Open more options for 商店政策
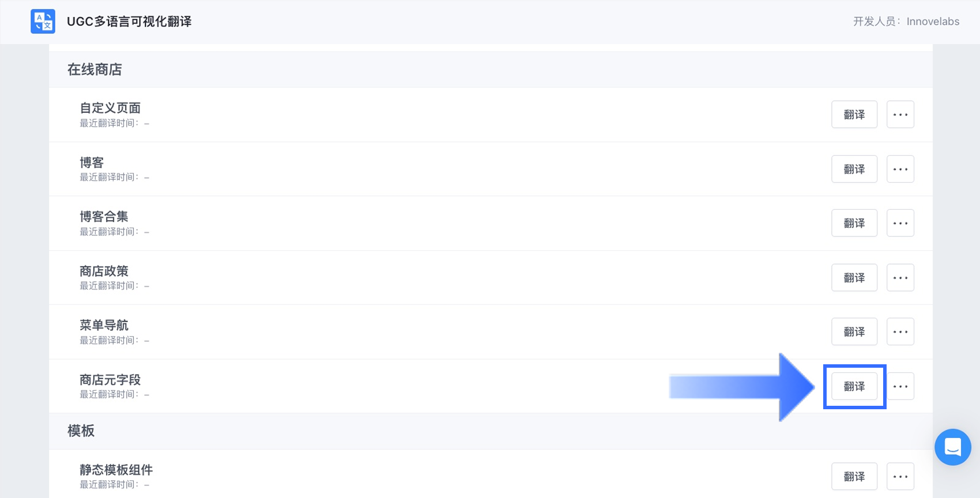The height and width of the screenshot is (498, 980). click(900, 277)
